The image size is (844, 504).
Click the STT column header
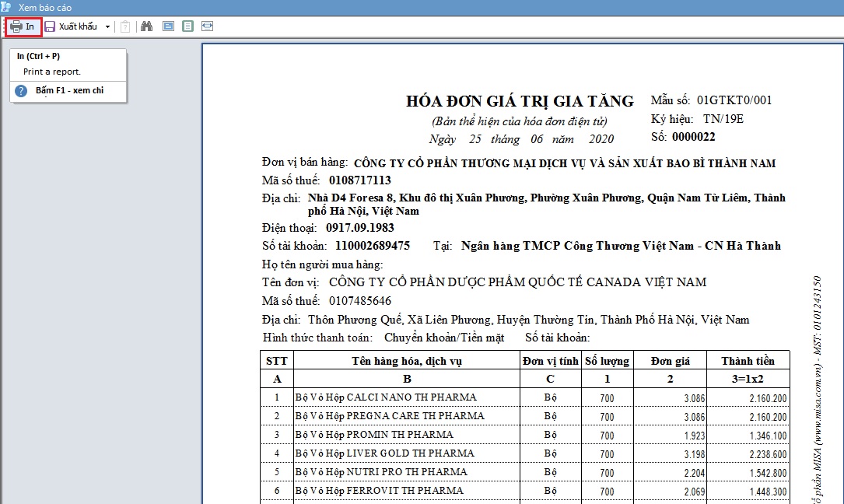(x=277, y=361)
